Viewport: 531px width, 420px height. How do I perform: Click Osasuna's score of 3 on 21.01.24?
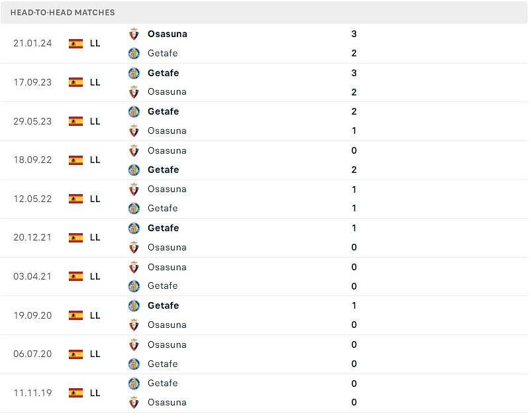[354, 34]
